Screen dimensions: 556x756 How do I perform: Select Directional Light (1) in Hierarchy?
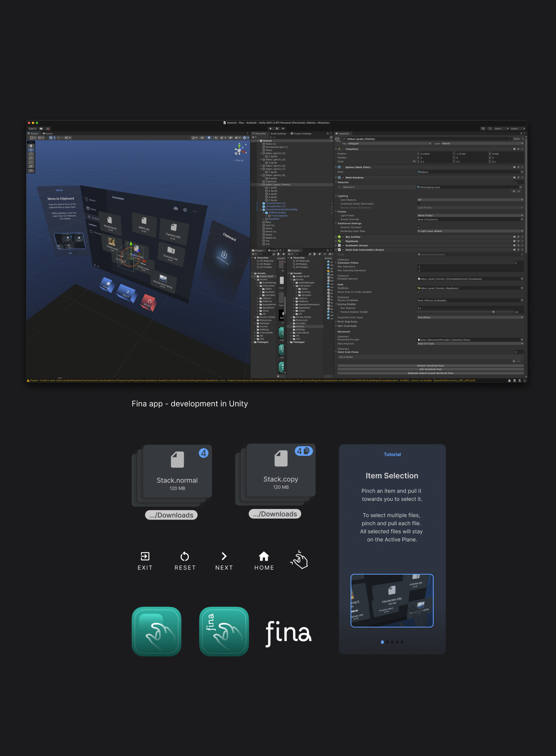pyautogui.click(x=276, y=147)
